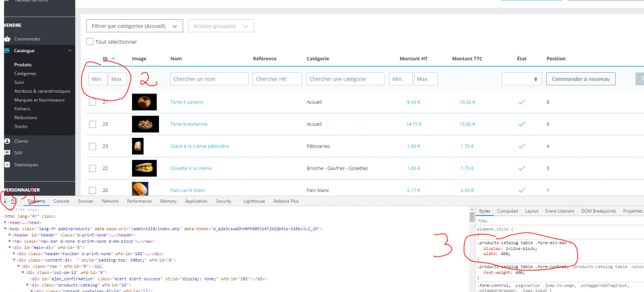The image size is (644, 292).
Task: Open the Sources tab in DevTools
Action: coord(86,201)
